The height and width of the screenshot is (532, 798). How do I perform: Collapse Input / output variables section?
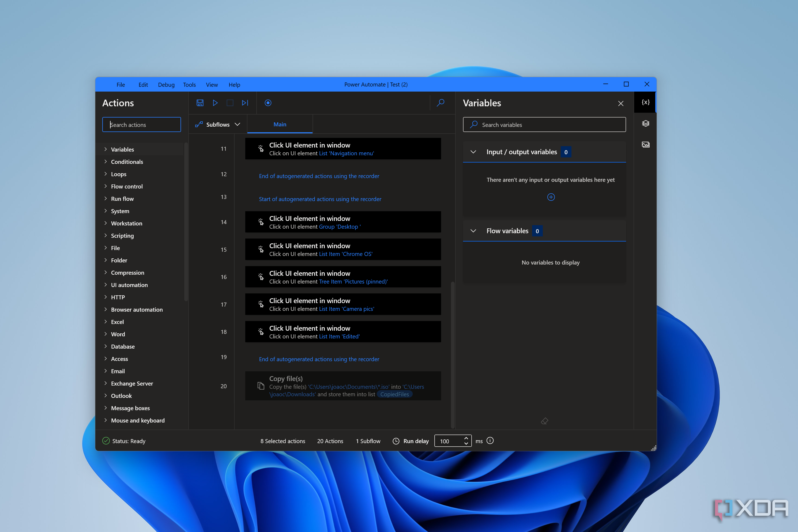pyautogui.click(x=473, y=152)
